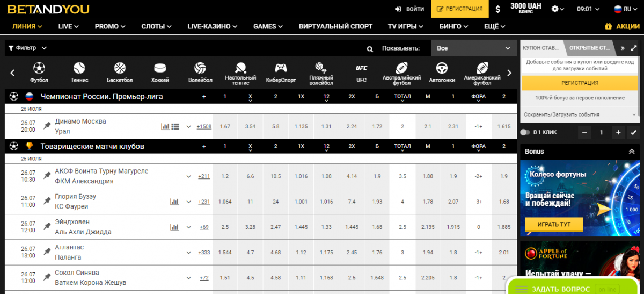Image resolution: width=644 pixels, height=294 pixels.
Task: Expand markets for Динамо Москва match
Action: tap(188, 127)
